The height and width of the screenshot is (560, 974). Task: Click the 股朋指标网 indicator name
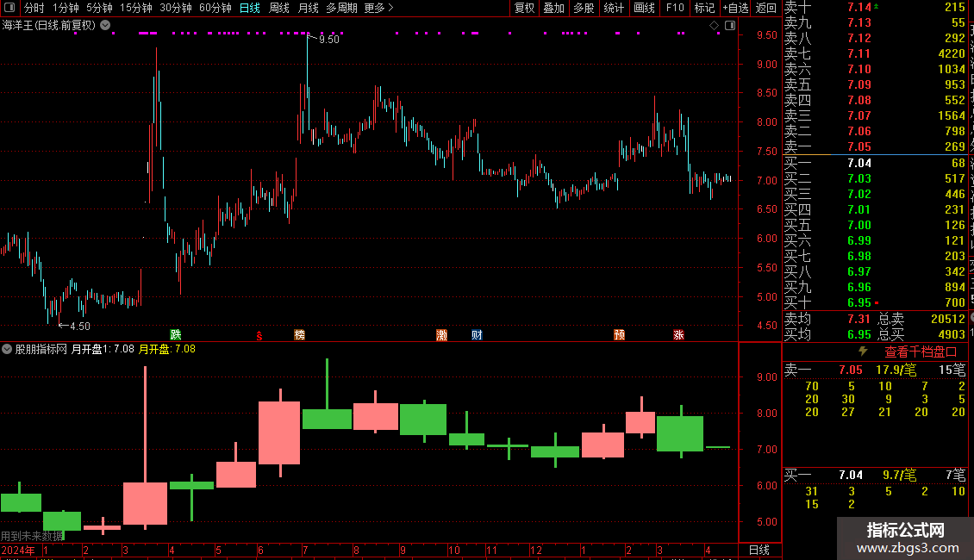pos(41,349)
